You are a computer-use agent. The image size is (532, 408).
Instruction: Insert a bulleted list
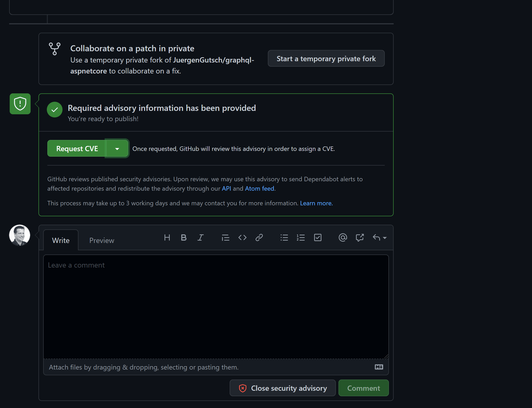[284, 237]
